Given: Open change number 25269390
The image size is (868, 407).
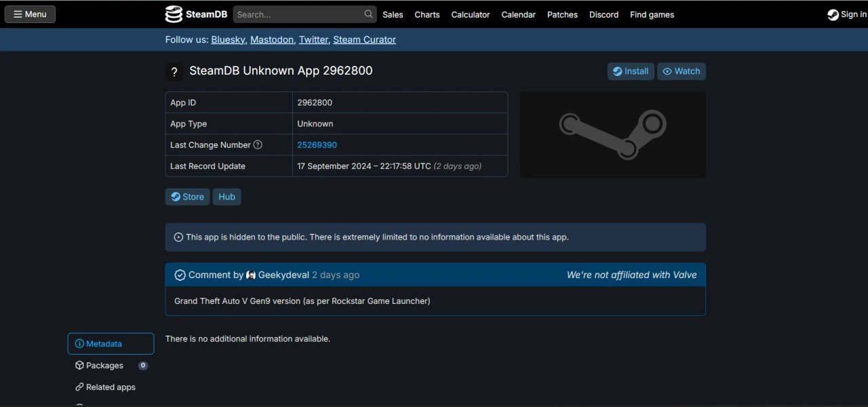Looking at the screenshot, I should coord(317,144).
